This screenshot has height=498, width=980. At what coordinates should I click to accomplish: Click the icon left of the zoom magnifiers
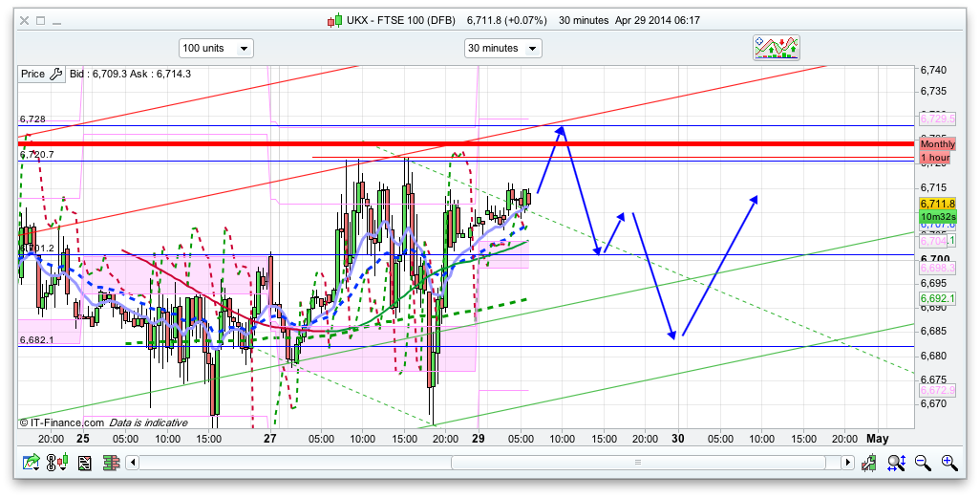click(x=870, y=464)
